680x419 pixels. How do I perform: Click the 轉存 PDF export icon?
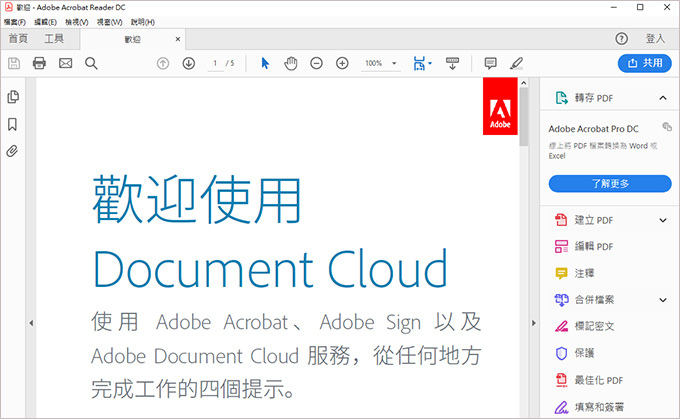coord(562,98)
